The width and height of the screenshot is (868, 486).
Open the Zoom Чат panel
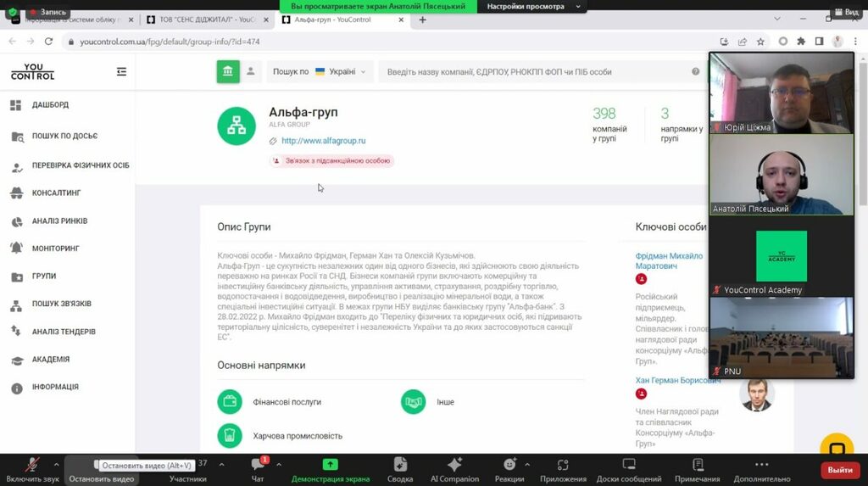[259, 469]
